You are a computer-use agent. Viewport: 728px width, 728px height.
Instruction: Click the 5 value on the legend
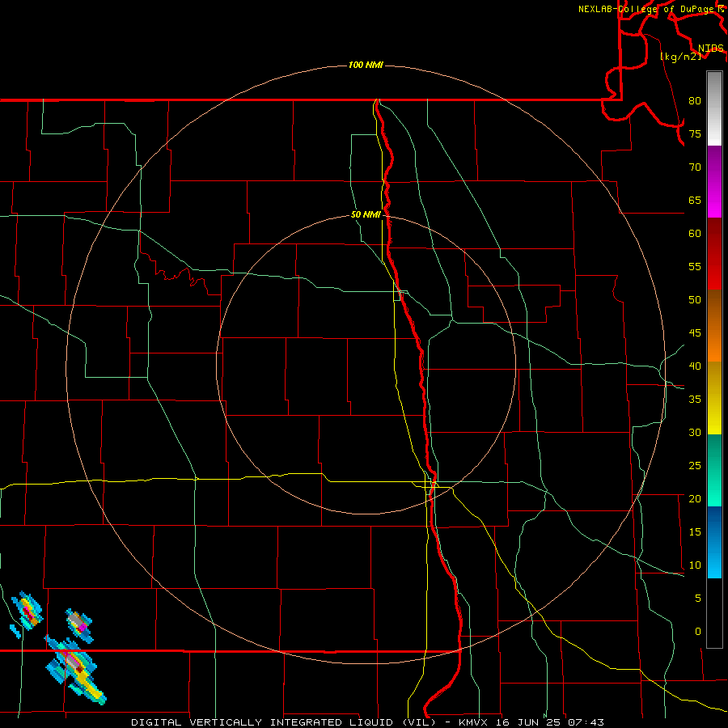pos(698,598)
